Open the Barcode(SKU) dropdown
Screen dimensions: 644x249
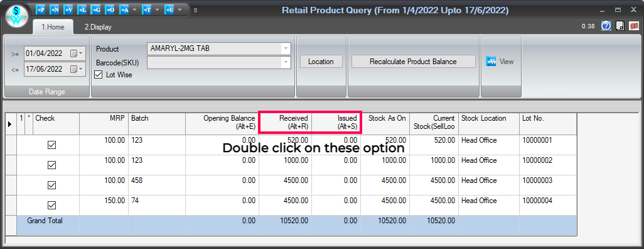286,62
